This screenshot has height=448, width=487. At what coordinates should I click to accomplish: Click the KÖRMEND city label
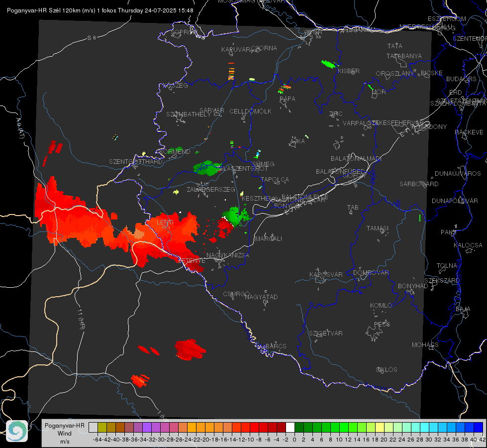tap(175, 152)
